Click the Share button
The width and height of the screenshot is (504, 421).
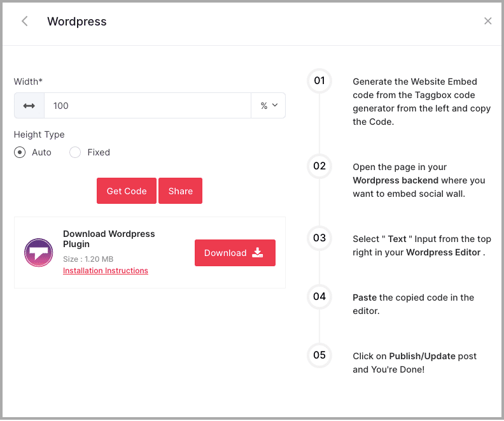[180, 191]
